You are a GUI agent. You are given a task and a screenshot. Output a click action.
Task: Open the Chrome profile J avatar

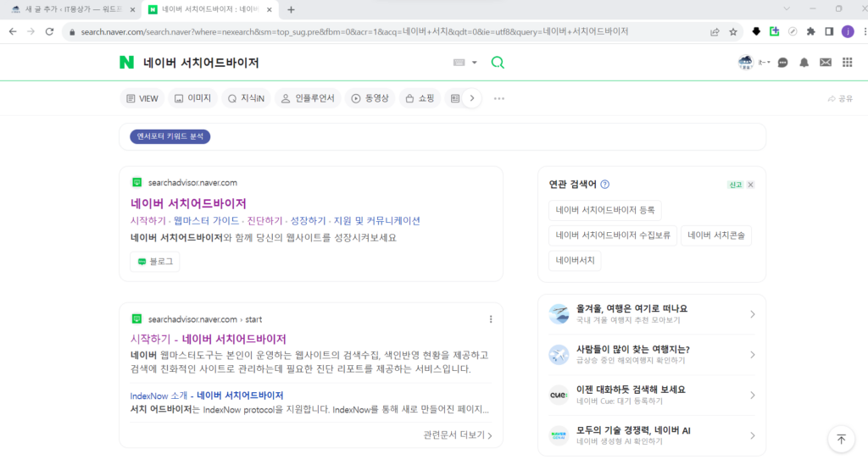click(x=848, y=31)
